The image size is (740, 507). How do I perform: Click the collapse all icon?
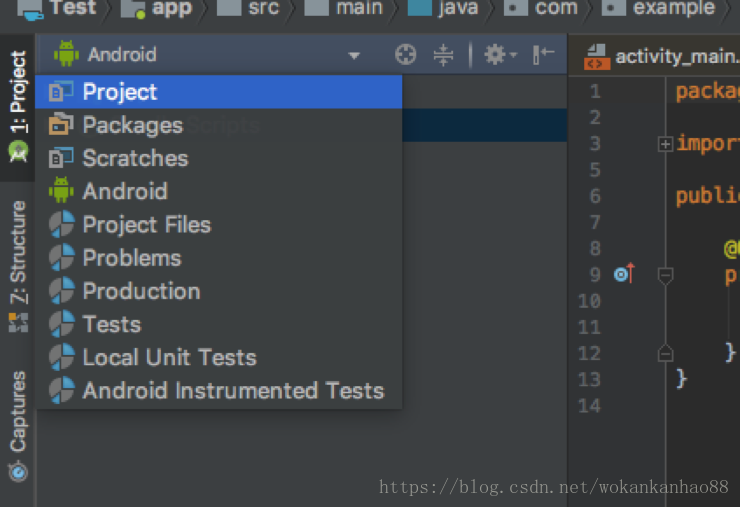pos(443,55)
